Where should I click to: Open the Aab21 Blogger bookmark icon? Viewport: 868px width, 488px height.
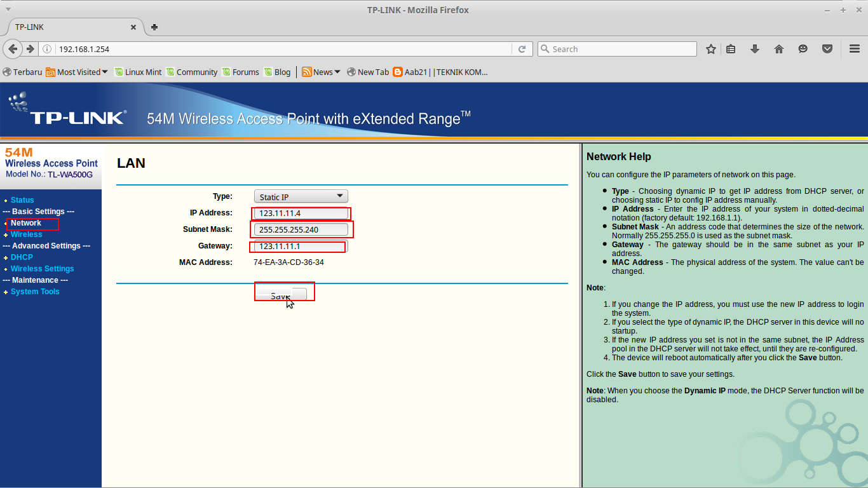(398, 72)
